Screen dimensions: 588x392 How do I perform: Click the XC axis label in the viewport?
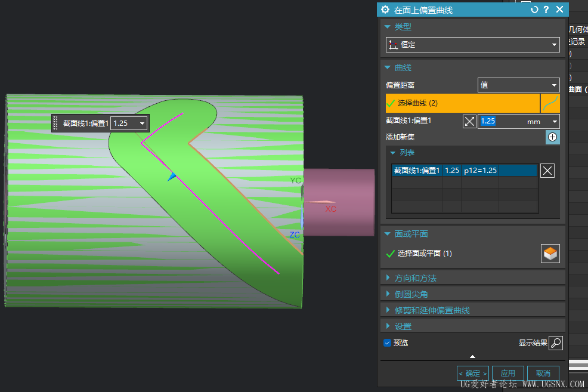tap(331, 209)
